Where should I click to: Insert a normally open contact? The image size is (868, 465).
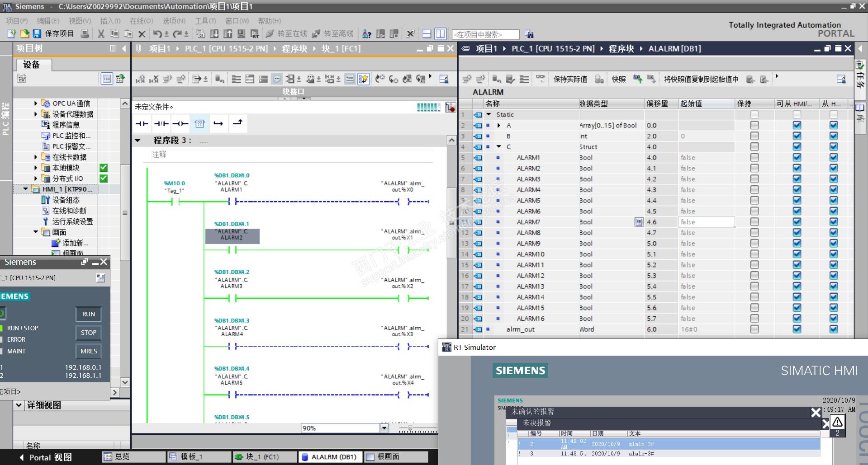(x=142, y=123)
